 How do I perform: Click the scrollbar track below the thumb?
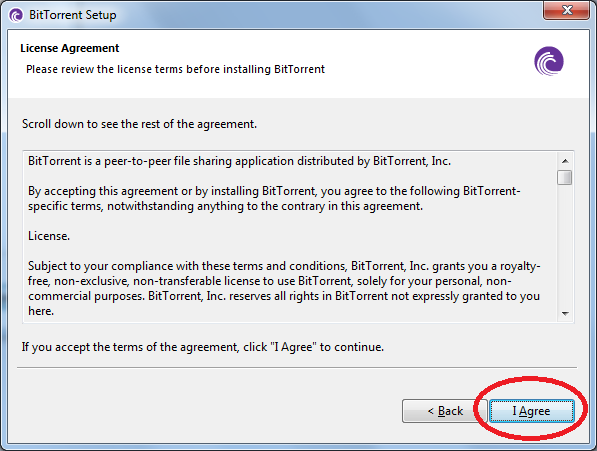(x=565, y=245)
